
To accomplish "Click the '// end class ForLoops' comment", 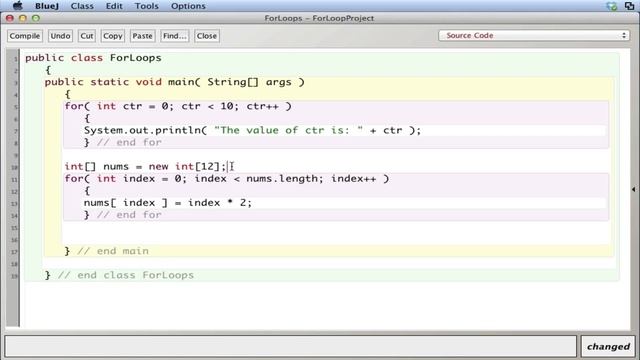I will coord(126,275).
